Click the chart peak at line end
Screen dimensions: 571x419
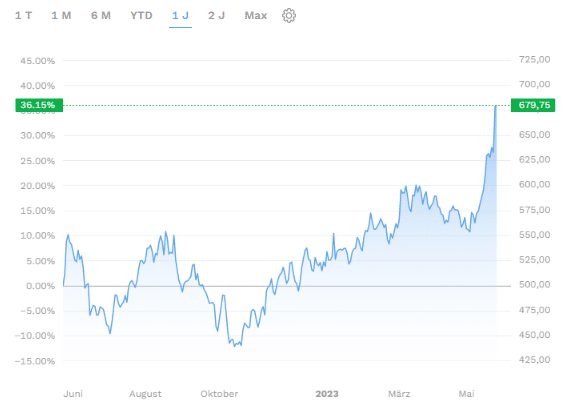(496, 106)
